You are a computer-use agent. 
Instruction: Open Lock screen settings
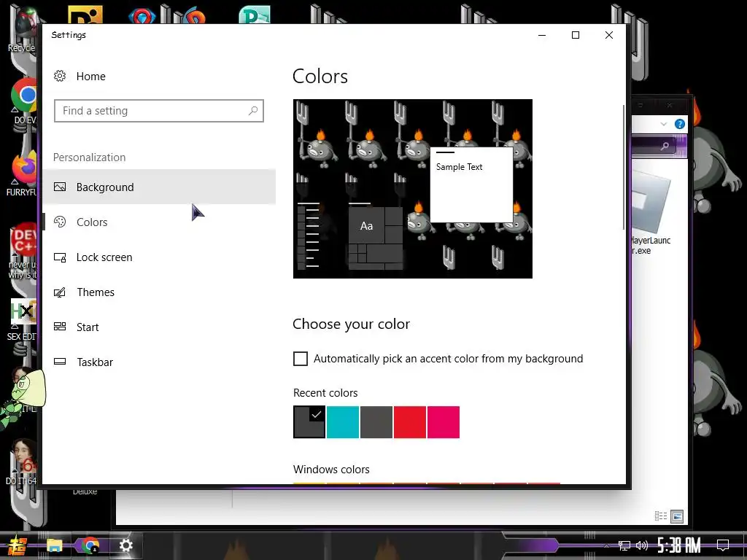coord(158,257)
